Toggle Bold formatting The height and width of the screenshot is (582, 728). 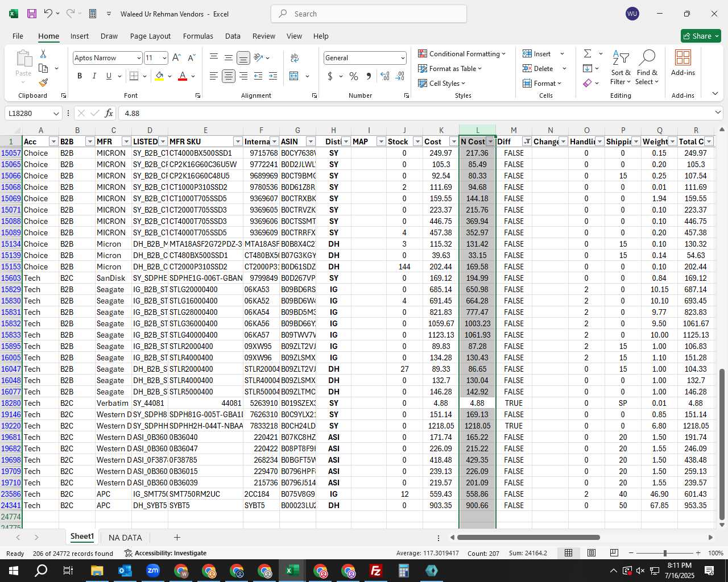click(80, 76)
